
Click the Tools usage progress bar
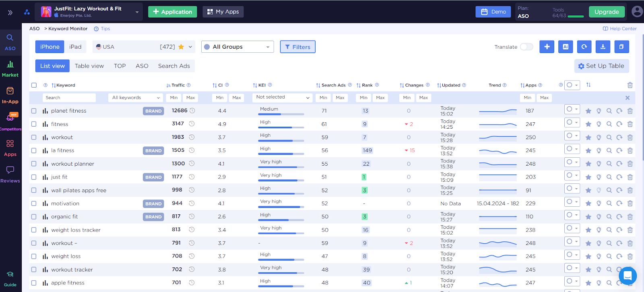(x=576, y=16)
